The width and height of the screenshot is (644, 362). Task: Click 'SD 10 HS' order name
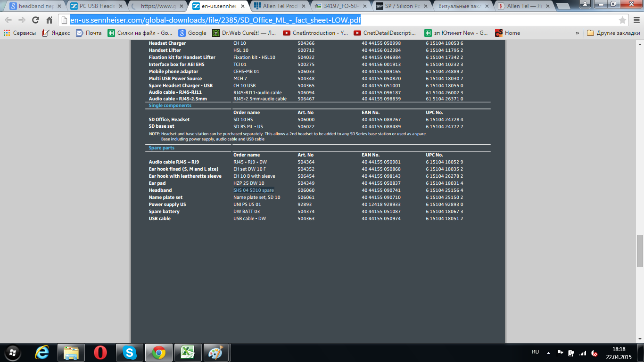tap(243, 120)
